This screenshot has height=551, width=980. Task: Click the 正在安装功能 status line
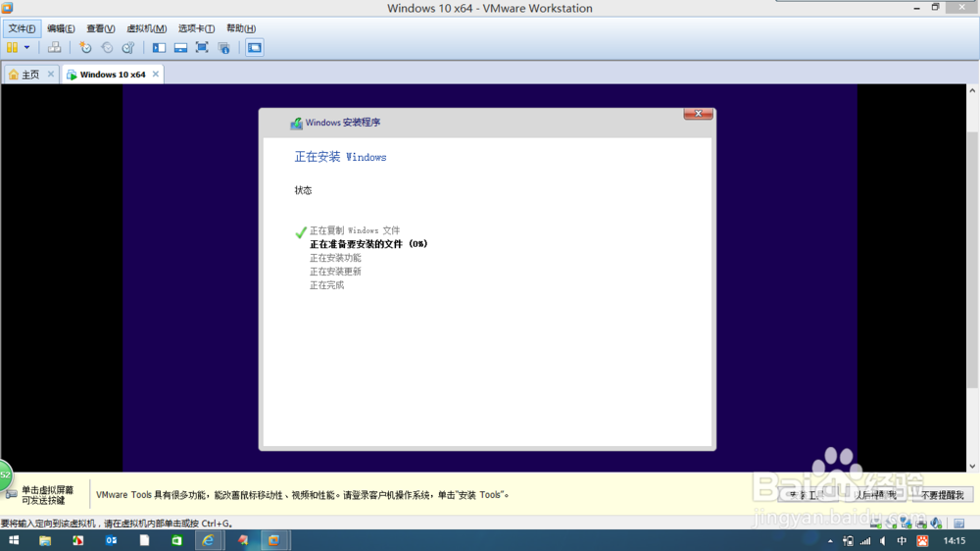(335, 258)
